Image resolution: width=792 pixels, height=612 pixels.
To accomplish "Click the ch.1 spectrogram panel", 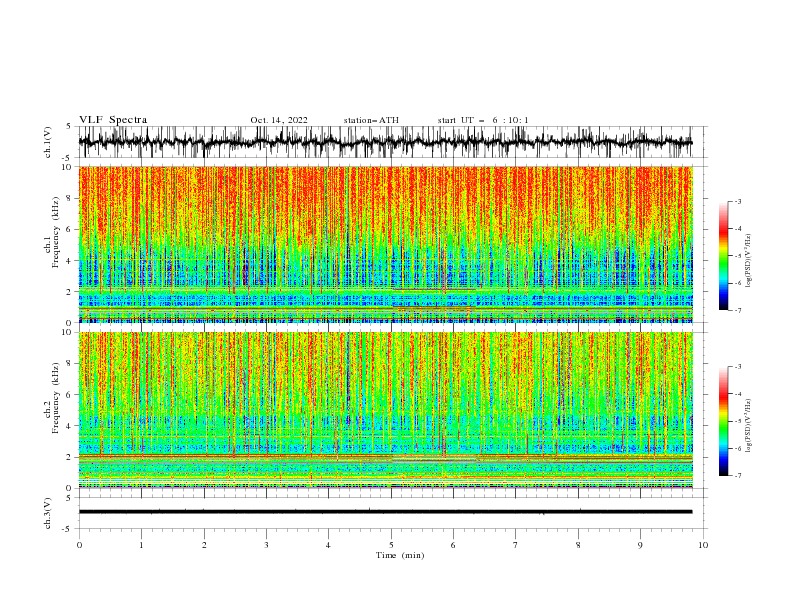I will tap(385, 244).
